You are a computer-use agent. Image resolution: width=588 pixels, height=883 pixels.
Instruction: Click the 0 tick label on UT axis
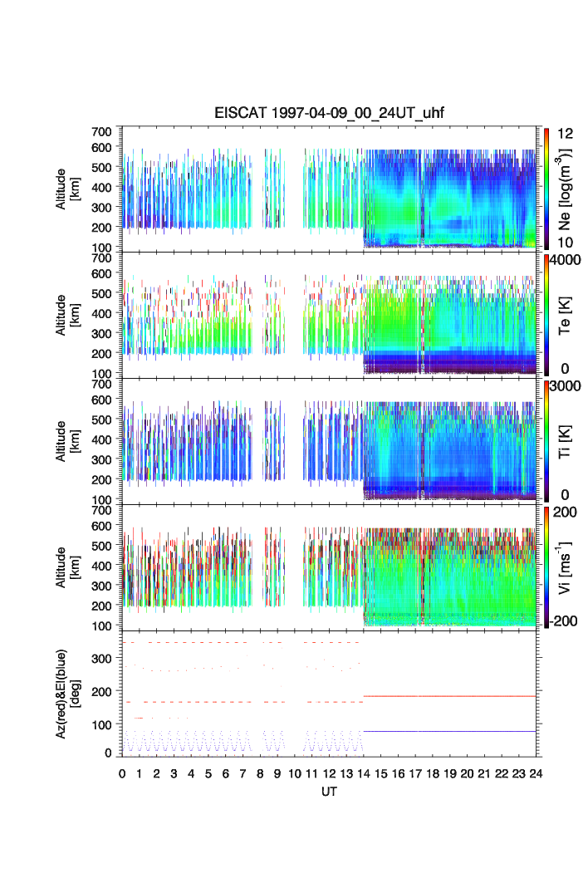click(122, 773)
